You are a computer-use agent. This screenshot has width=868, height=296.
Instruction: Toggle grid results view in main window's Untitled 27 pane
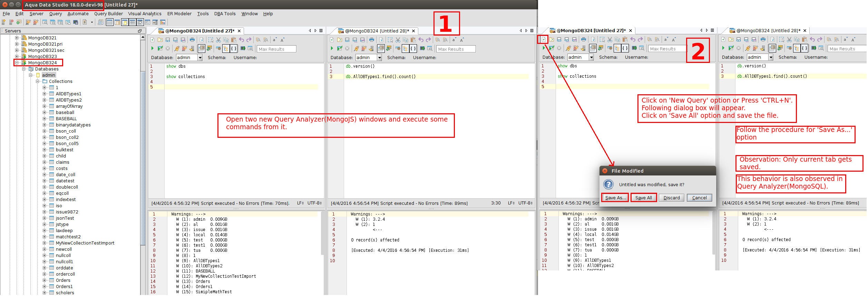point(201,48)
